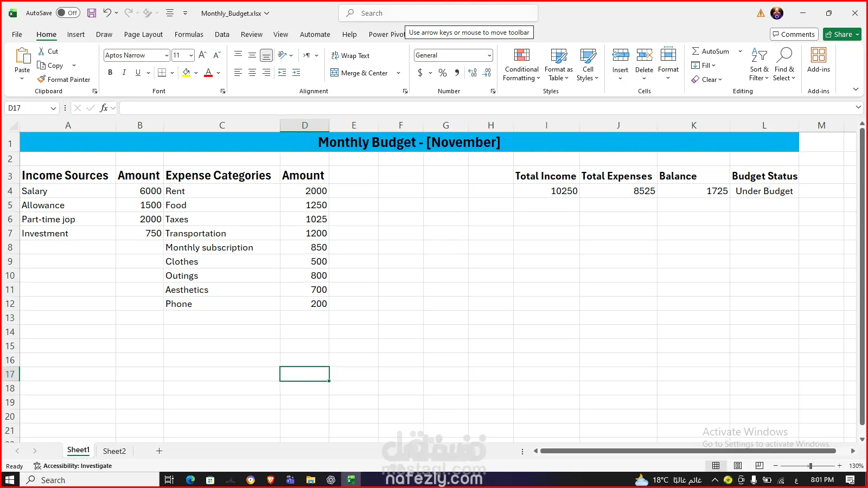Open the Excel icon on the taskbar

(x=351, y=480)
